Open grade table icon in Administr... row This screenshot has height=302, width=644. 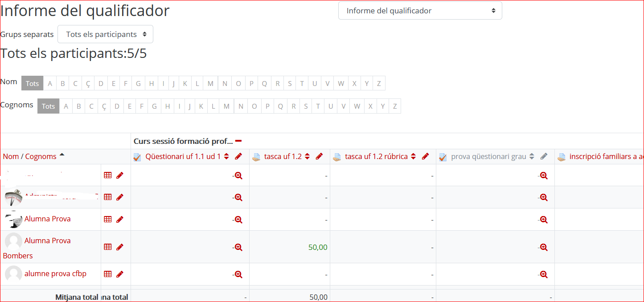(107, 197)
